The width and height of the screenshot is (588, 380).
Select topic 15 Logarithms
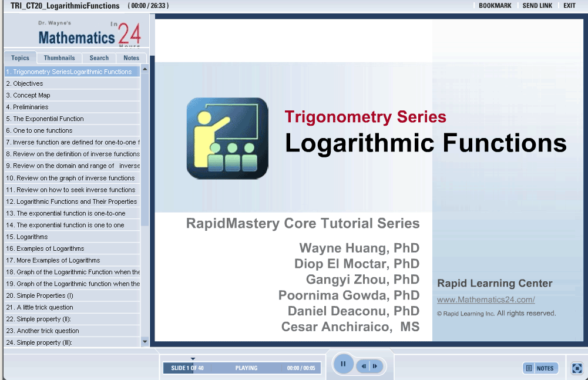point(72,237)
